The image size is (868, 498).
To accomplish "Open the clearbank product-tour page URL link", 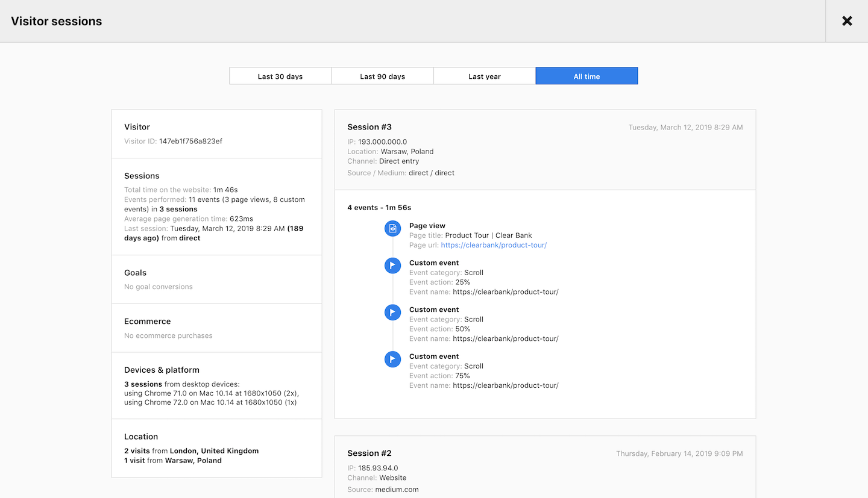I will click(494, 245).
